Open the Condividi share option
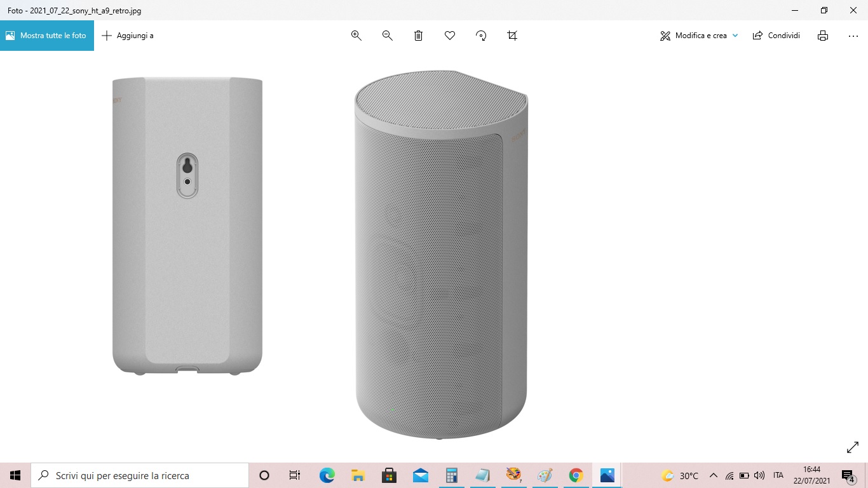This screenshot has width=868, height=488. pyautogui.click(x=776, y=36)
